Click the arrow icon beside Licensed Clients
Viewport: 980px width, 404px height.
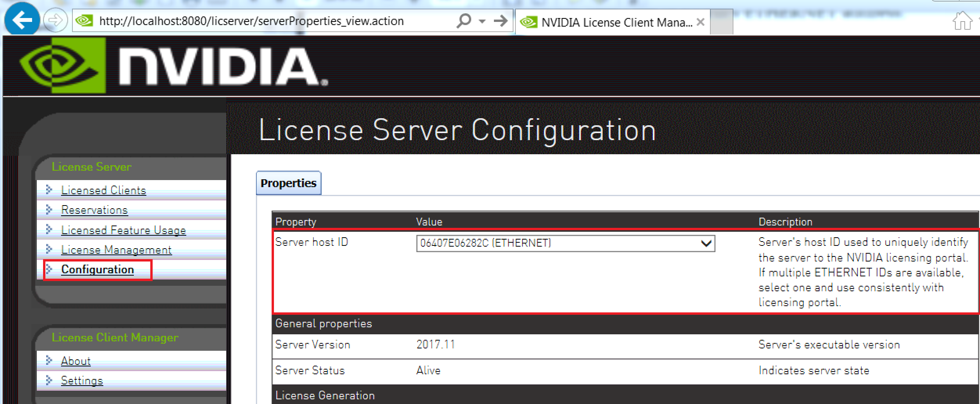click(x=49, y=190)
